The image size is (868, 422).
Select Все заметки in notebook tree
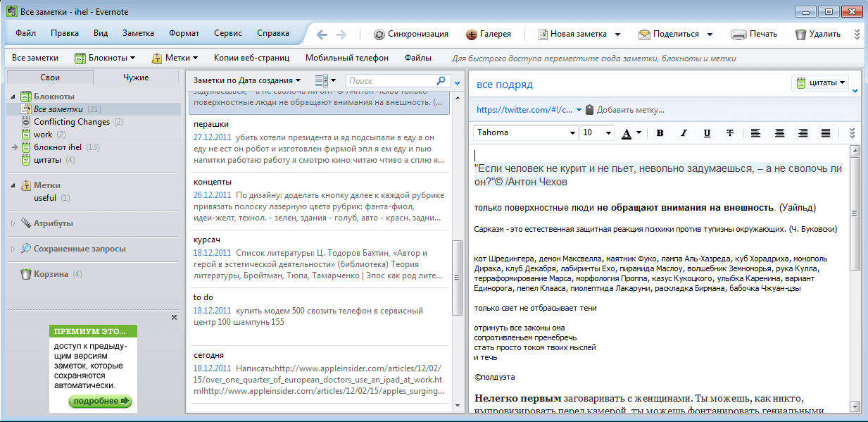pyautogui.click(x=58, y=109)
